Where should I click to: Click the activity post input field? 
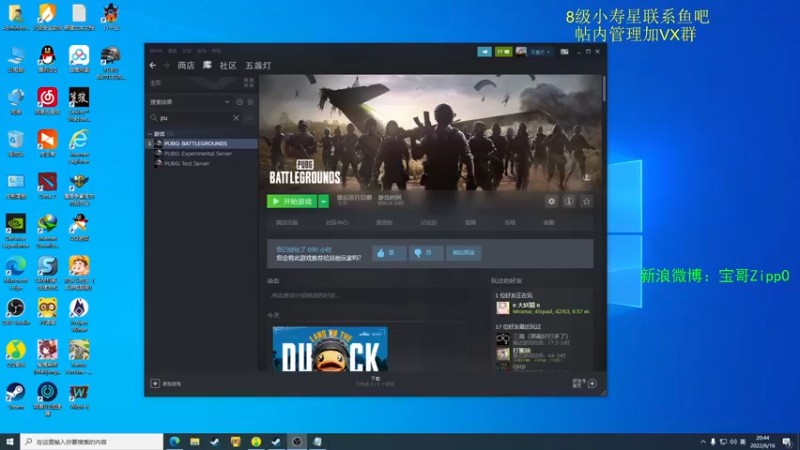(x=367, y=295)
